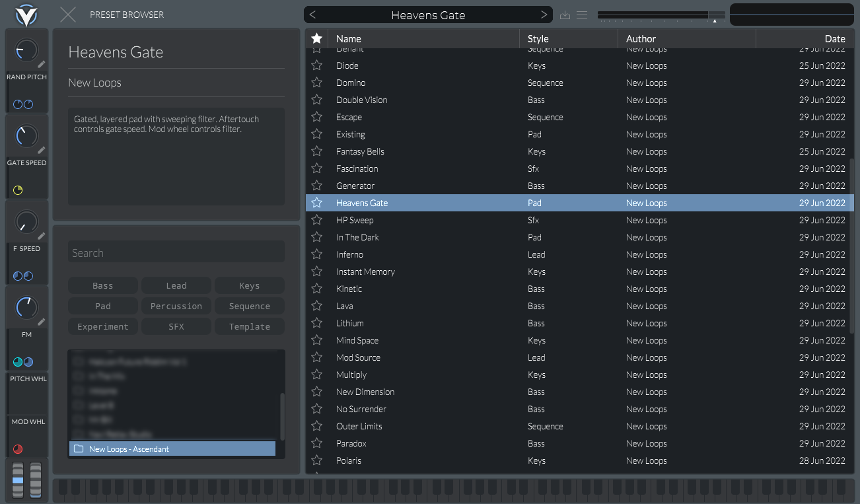
Task: Favorite the Lava preset star
Action: point(317,306)
